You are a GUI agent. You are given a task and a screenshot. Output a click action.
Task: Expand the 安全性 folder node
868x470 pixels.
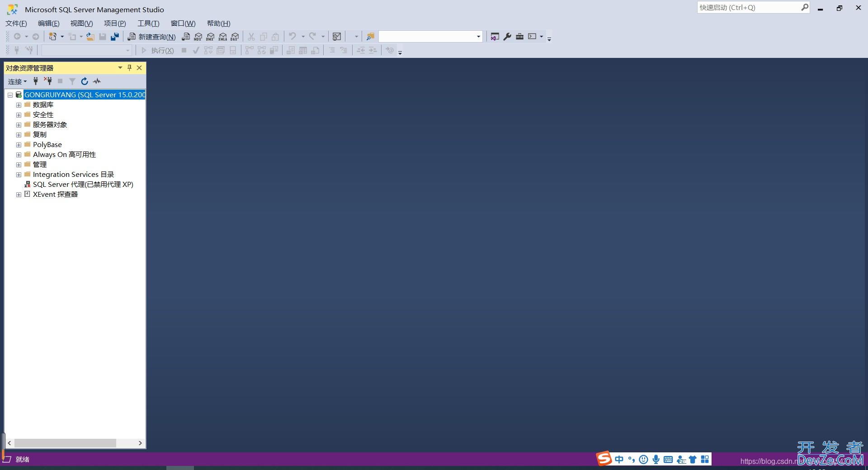tap(19, 115)
